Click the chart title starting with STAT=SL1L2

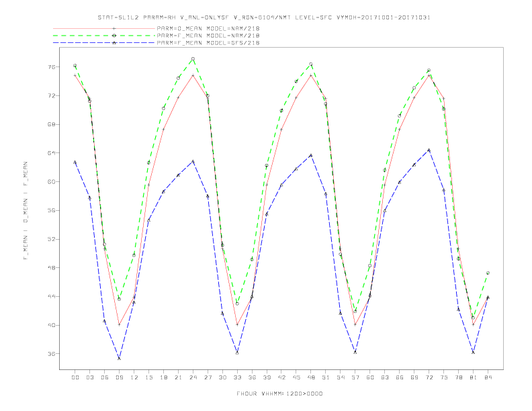click(264, 17)
